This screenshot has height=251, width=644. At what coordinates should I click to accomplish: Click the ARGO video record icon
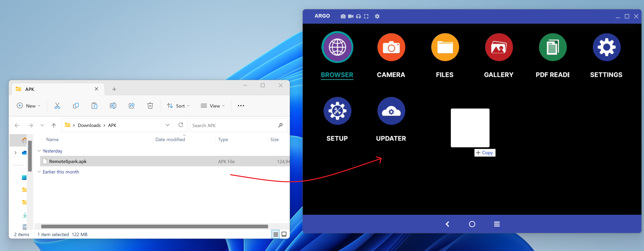(x=351, y=16)
